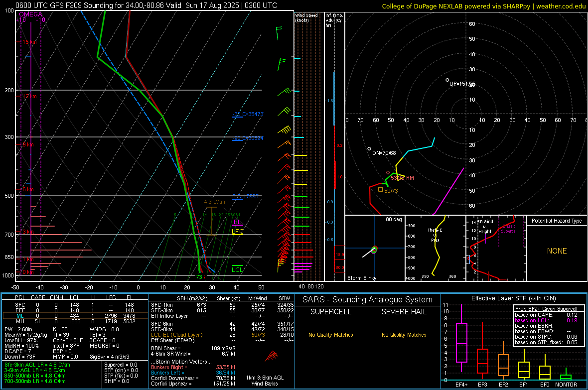
Task: Click the SUPERCELL column heading
Action: pyautogui.click(x=331, y=312)
